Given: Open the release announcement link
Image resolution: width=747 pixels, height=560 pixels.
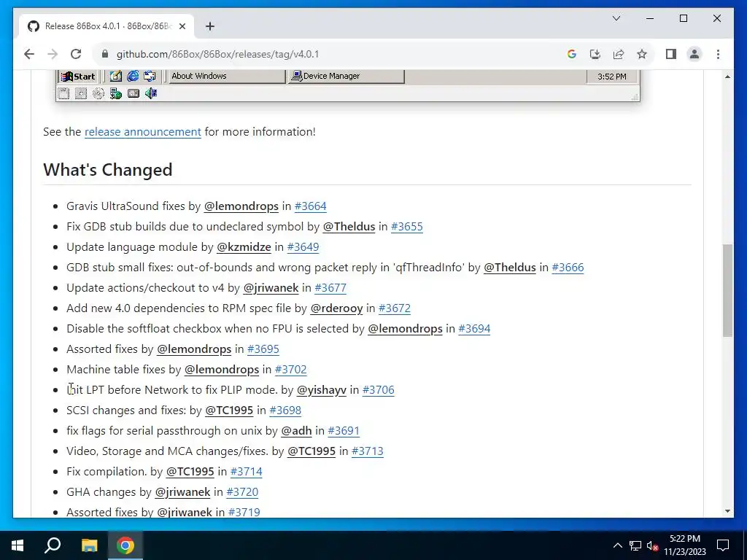Looking at the screenshot, I should [x=142, y=132].
